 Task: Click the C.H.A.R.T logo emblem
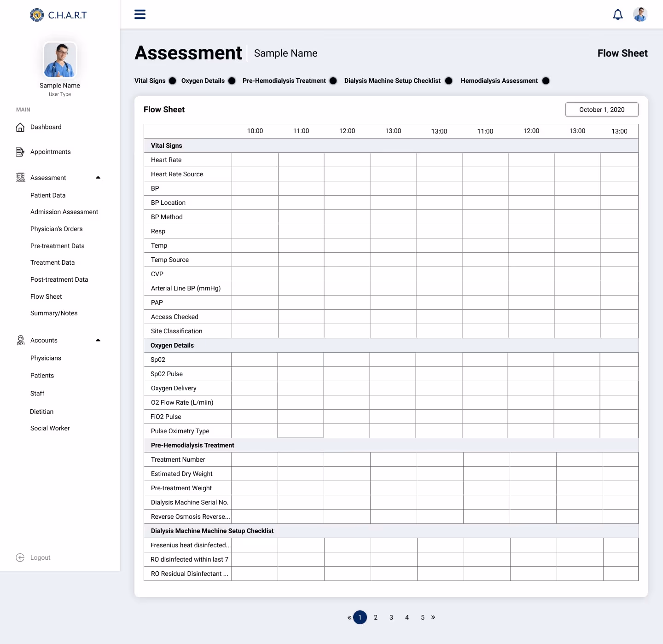click(x=37, y=15)
